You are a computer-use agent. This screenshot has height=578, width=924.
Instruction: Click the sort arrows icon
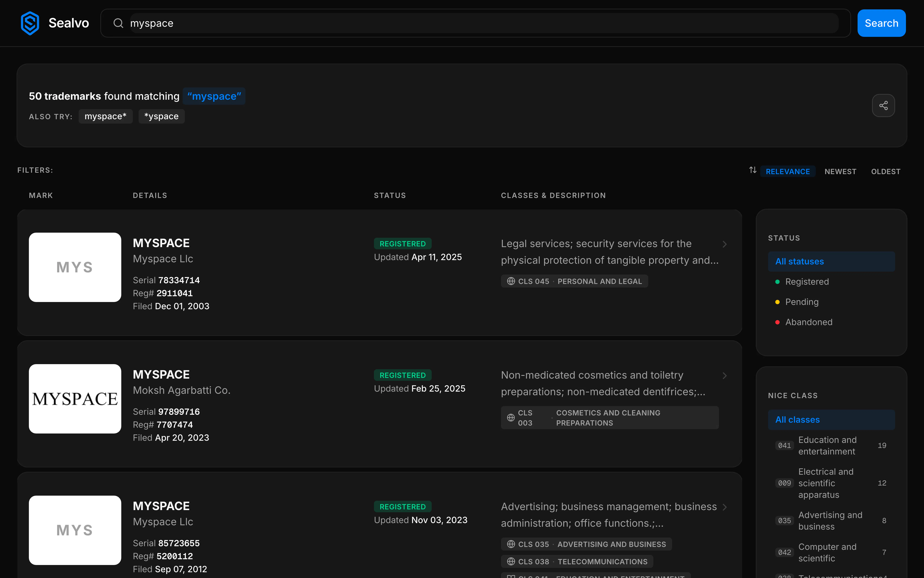tap(753, 170)
